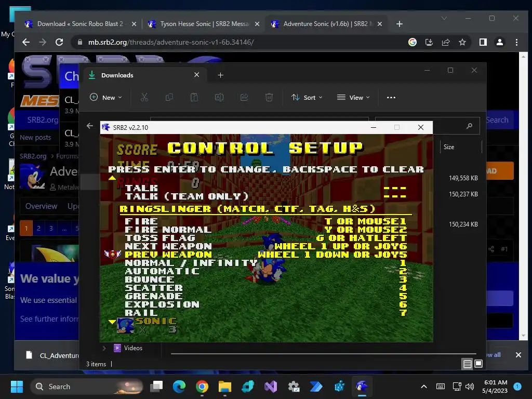Select TOSS FLAG control entry

(265, 238)
